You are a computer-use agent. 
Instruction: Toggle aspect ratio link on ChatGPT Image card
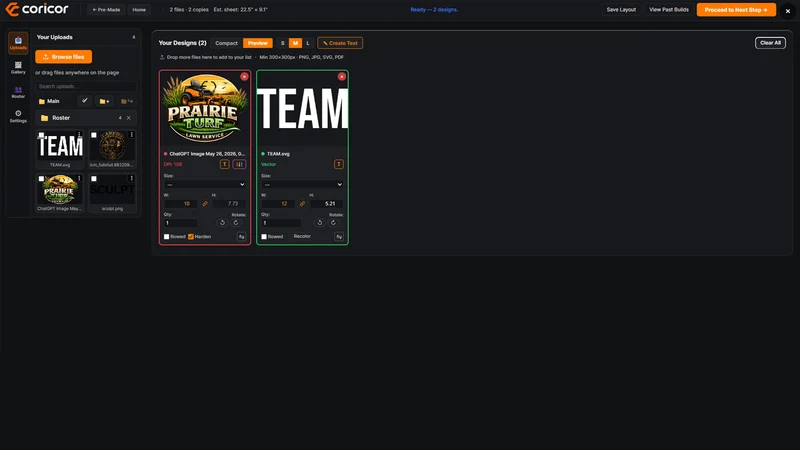[x=205, y=204]
